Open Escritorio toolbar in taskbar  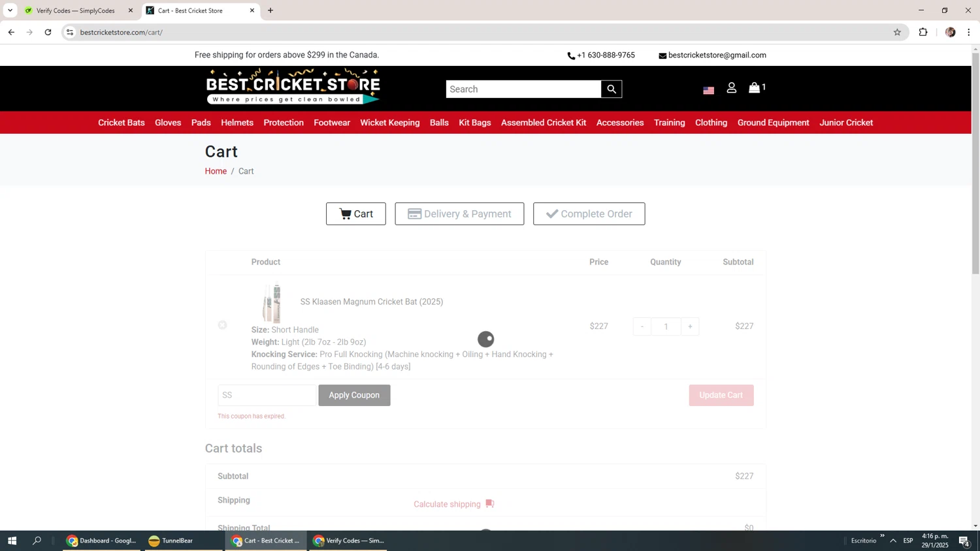[x=864, y=541]
